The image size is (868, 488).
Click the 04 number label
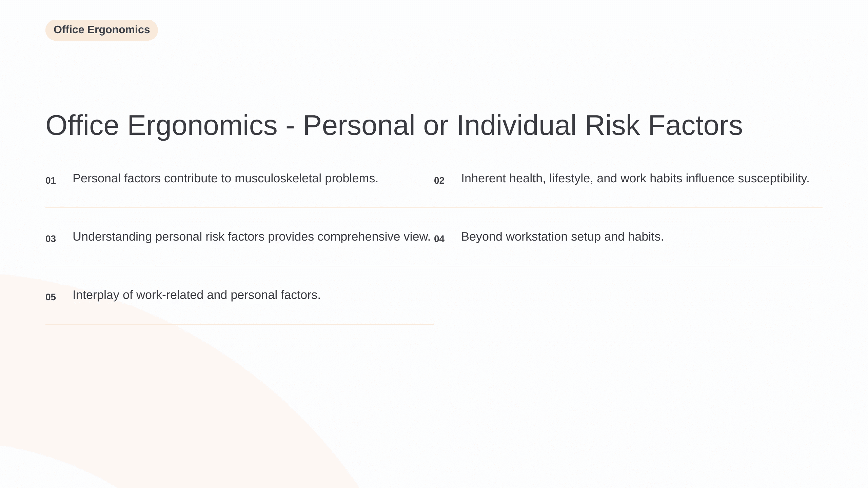click(x=439, y=239)
